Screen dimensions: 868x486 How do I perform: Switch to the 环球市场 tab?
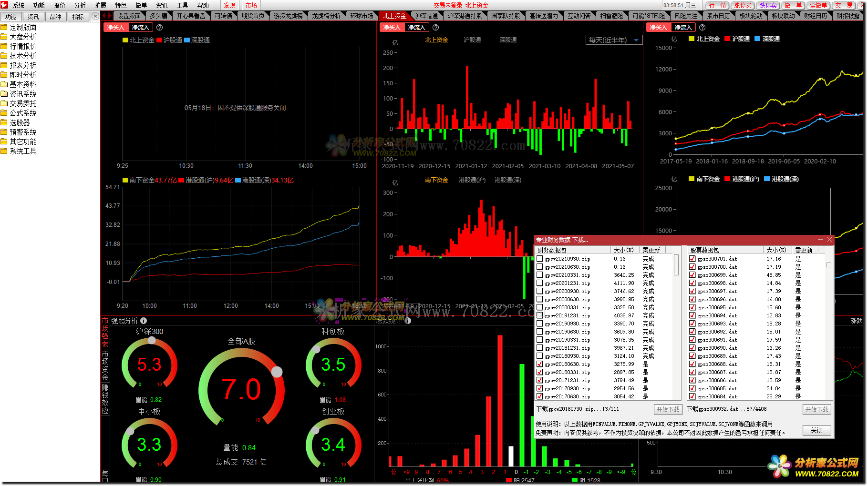(362, 16)
